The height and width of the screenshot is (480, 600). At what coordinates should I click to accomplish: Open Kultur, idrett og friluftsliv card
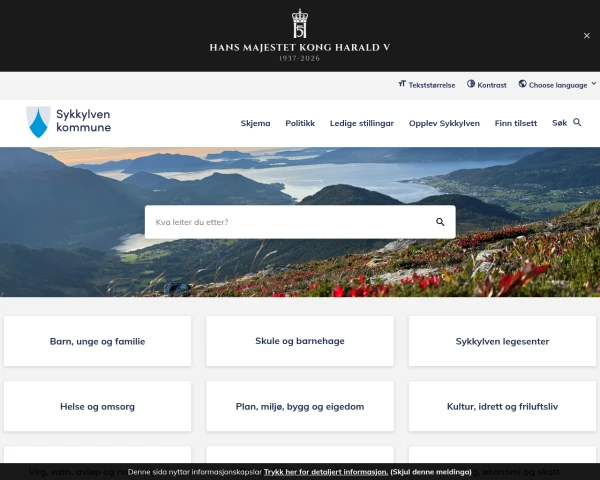click(x=502, y=406)
